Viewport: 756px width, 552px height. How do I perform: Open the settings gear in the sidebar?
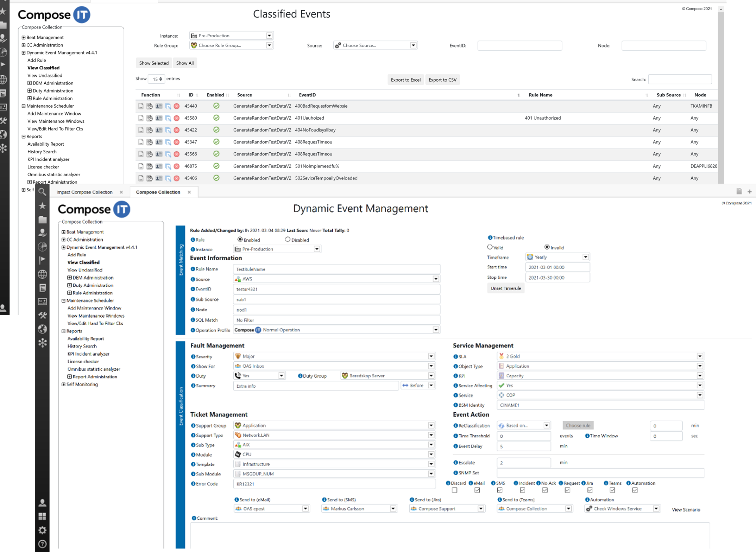click(x=42, y=530)
